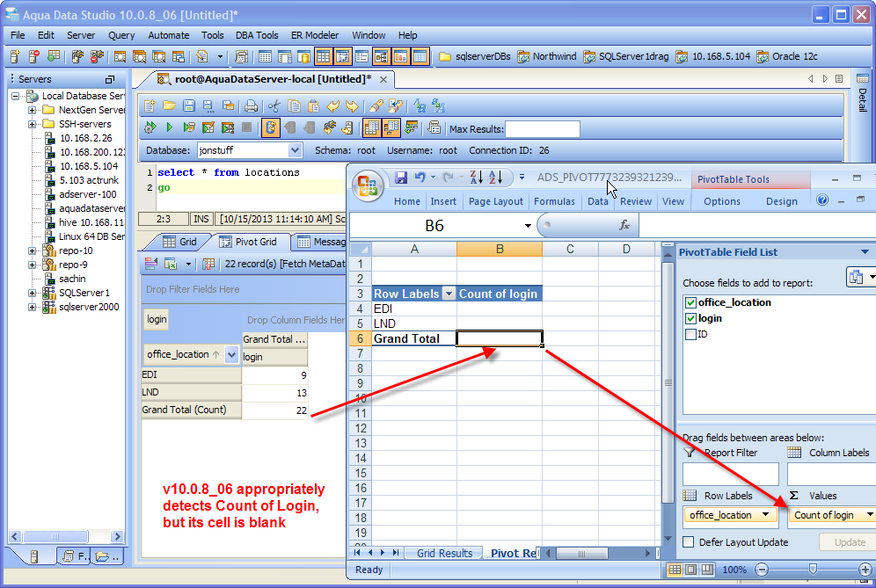Open Automate menu

click(168, 35)
